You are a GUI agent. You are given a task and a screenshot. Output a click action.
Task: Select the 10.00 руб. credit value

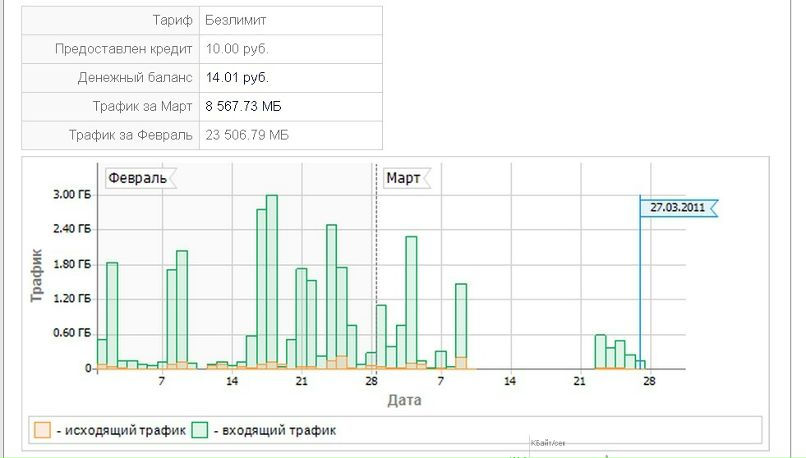pos(237,48)
